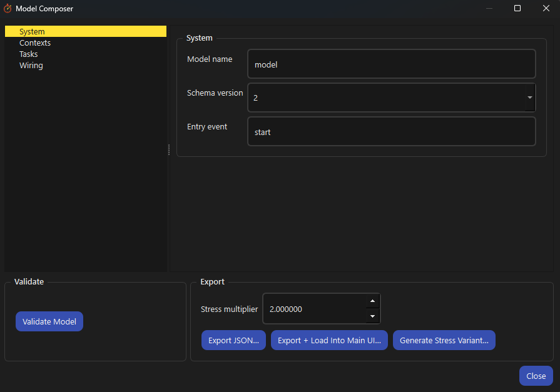
Task: Click the Validate Model button
Action: (49, 321)
